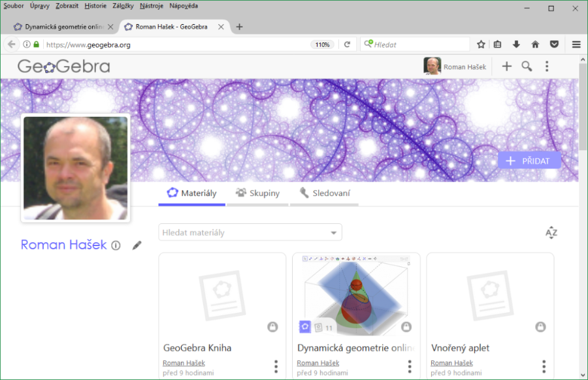Edit profile with the pencil icon
The image size is (588, 380).
pyautogui.click(x=137, y=245)
